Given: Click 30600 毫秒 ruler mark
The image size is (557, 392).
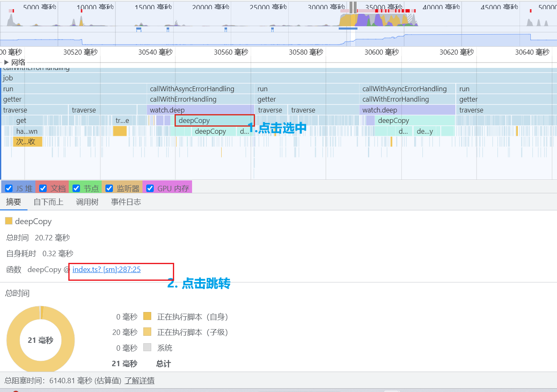Looking at the screenshot, I should point(382,52).
